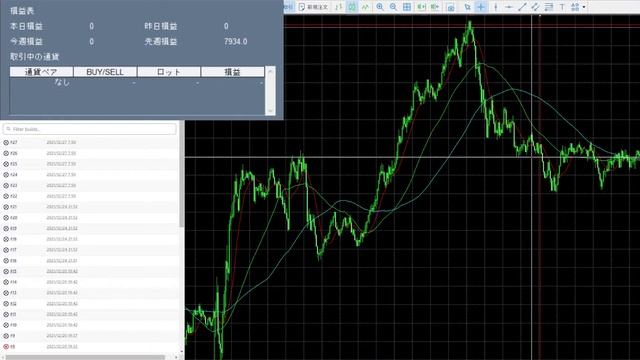
Task: Switch chart to line chart mode
Action: [365, 7]
